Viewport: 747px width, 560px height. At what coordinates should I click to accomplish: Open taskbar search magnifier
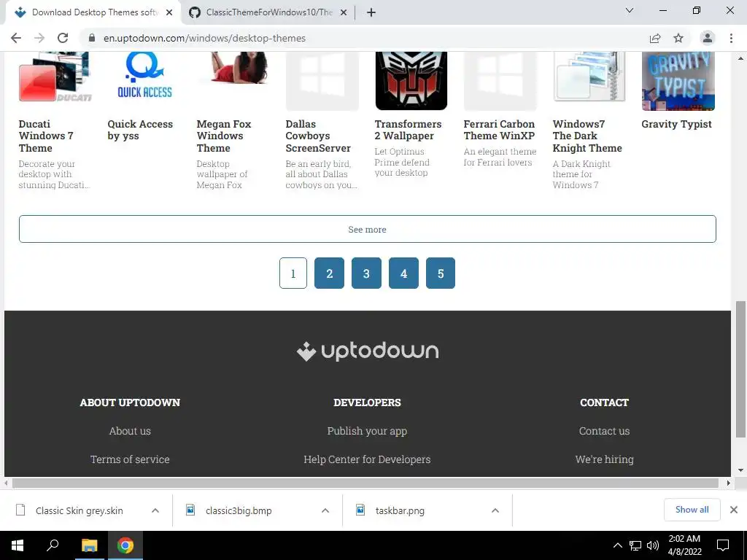coord(53,545)
